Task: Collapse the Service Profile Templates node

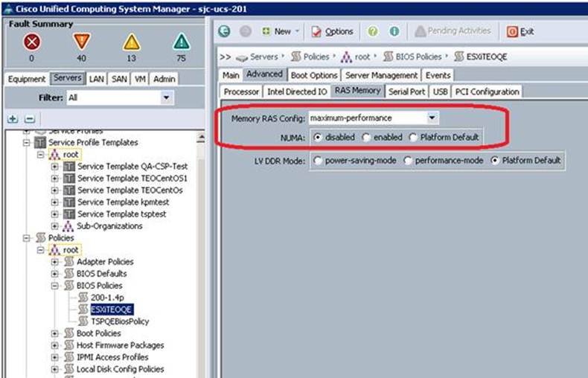Action: tap(26, 143)
